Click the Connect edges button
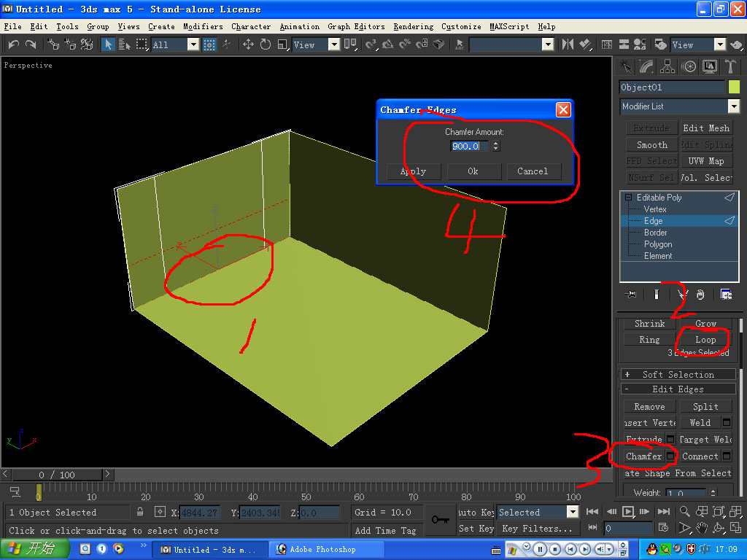Screen dimensions: 747x560 pyautogui.click(x=700, y=456)
